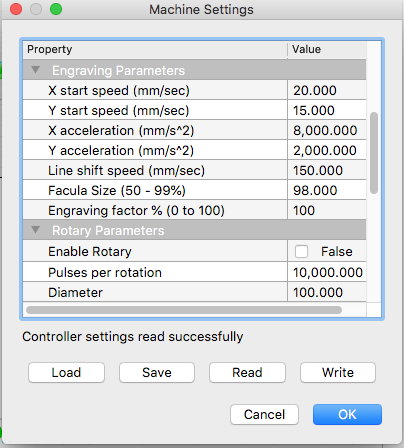Click the Read button

click(x=247, y=372)
